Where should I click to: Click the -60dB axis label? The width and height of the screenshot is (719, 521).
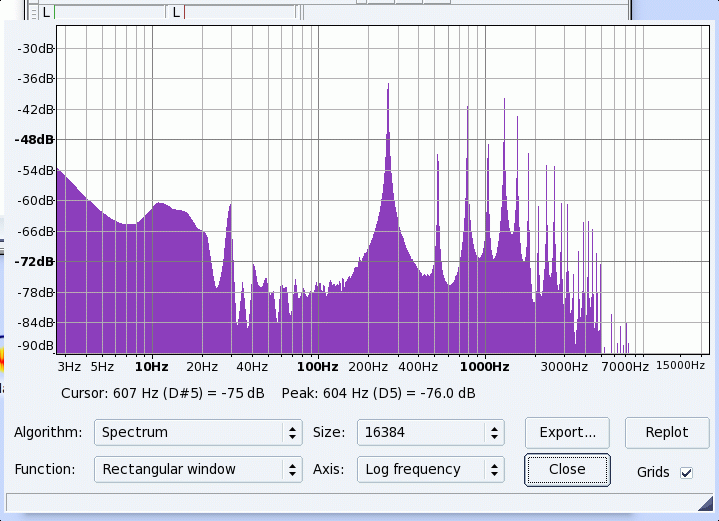tap(35, 201)
